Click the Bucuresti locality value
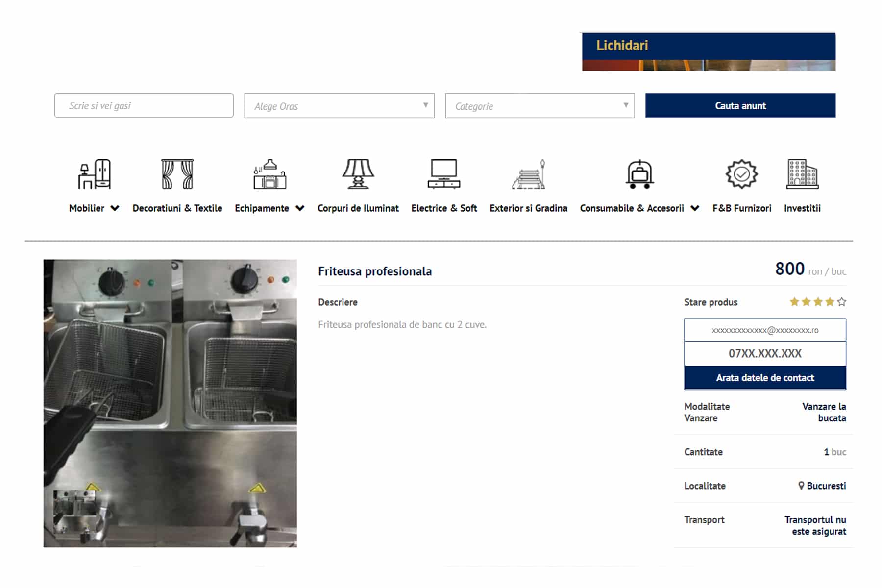Viewport: 882px width, 588px height. click(826, 486)
